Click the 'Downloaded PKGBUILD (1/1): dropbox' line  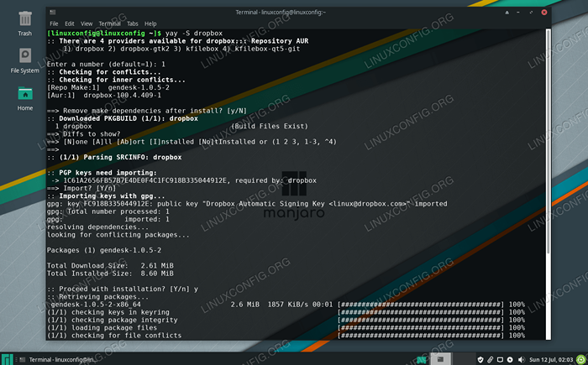pos(123,118)
